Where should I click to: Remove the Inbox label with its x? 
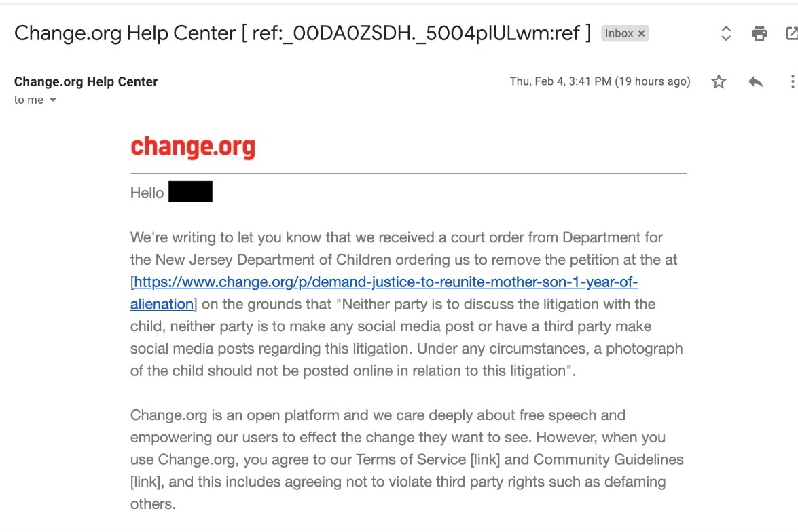coord(641,33)
